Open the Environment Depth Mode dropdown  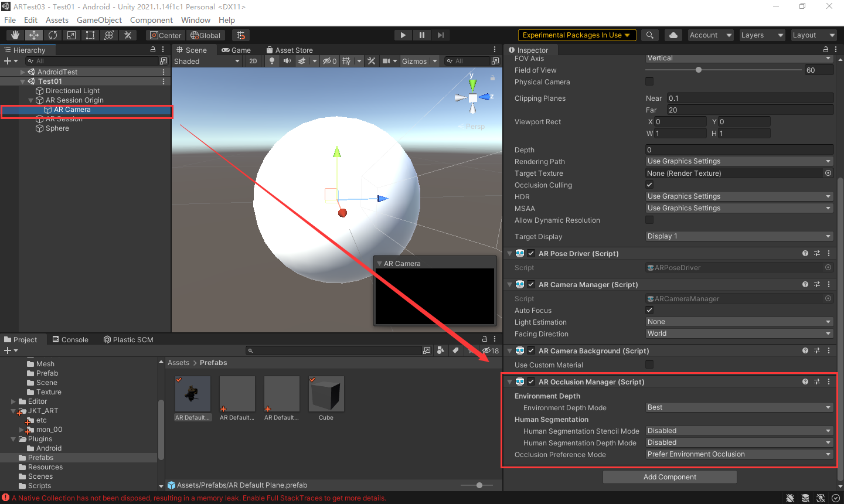point(738,407)
